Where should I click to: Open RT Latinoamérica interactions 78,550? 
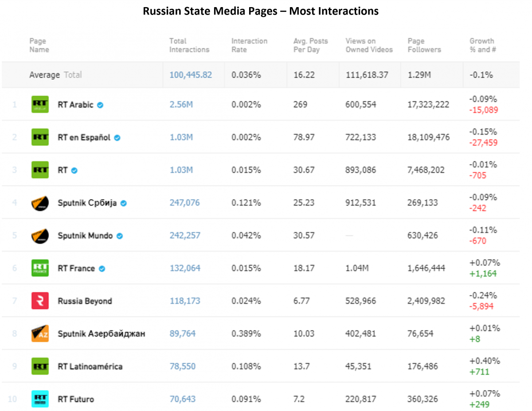[183, 366]
